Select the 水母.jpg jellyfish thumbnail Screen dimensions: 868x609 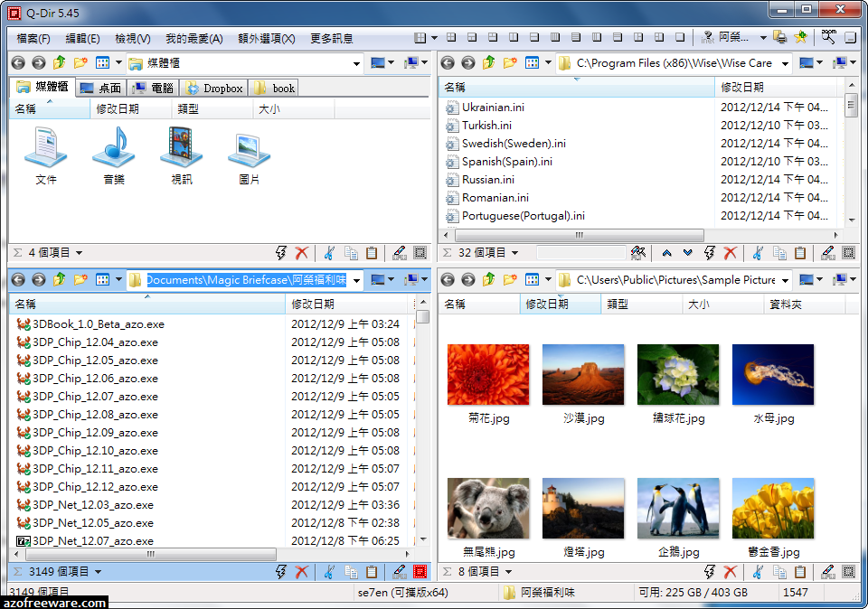773,383
